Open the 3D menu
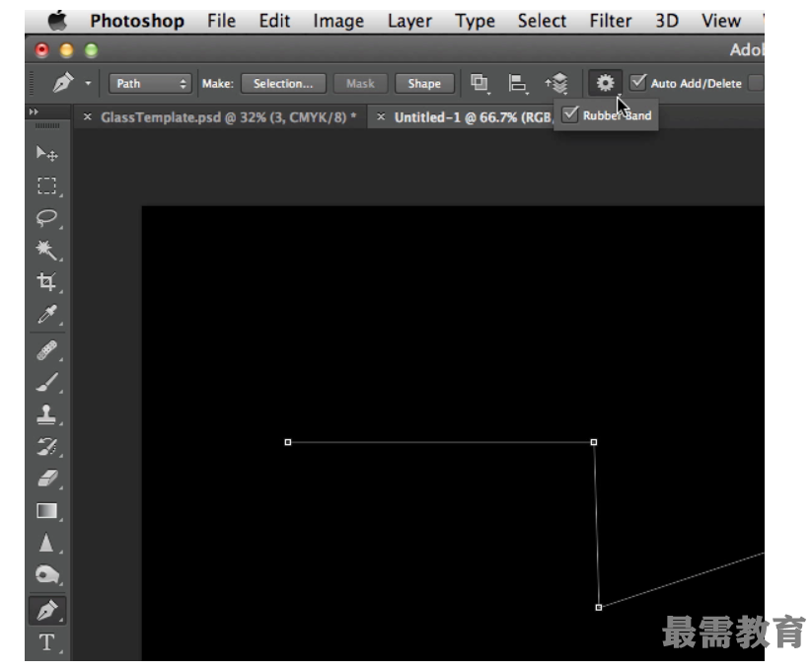Screen dimensions: 812x671 [x=667, y=21]
